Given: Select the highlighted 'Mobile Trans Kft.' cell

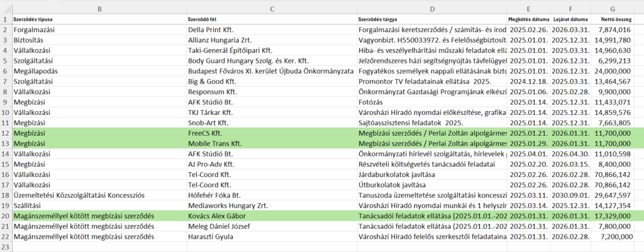Looking at the screenshot, I should tap(272, 144).
